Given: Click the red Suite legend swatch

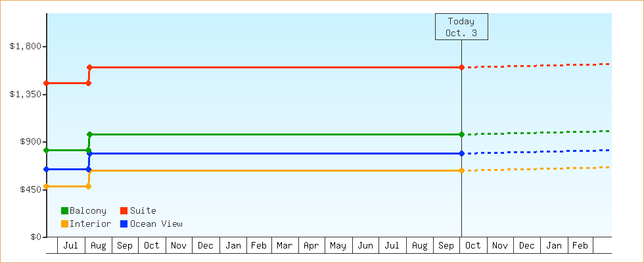Looking at the screenshot, I should 124,210.
